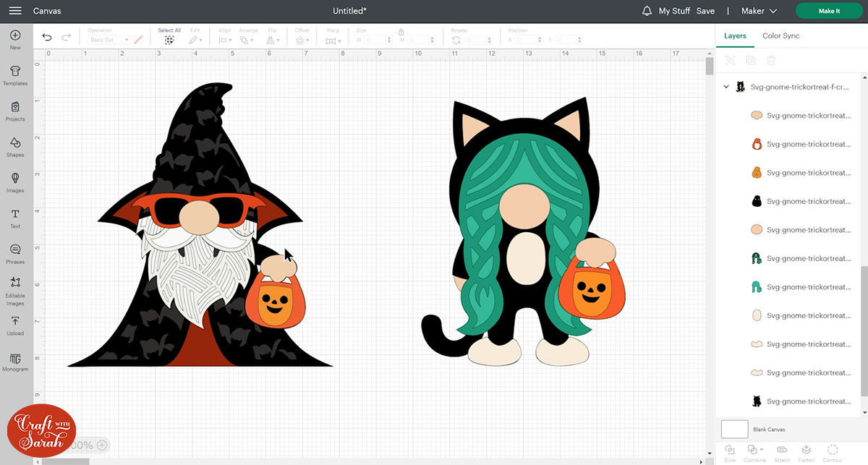The width and height of the screenshot is (868, 465).
Task: Open the Maker machine dropdown
Action: pos(759,11)
